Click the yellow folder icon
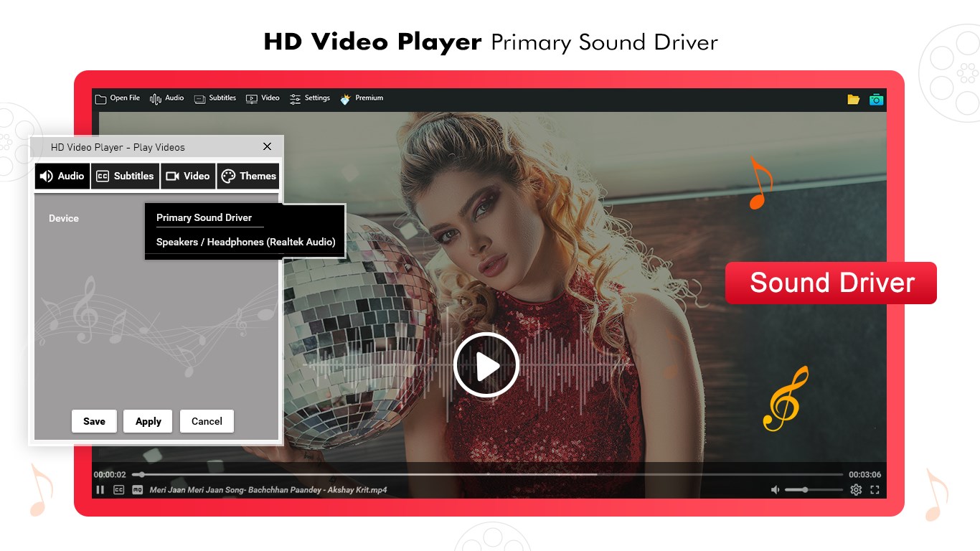This screenshot has width=980, height=551. 853,100
